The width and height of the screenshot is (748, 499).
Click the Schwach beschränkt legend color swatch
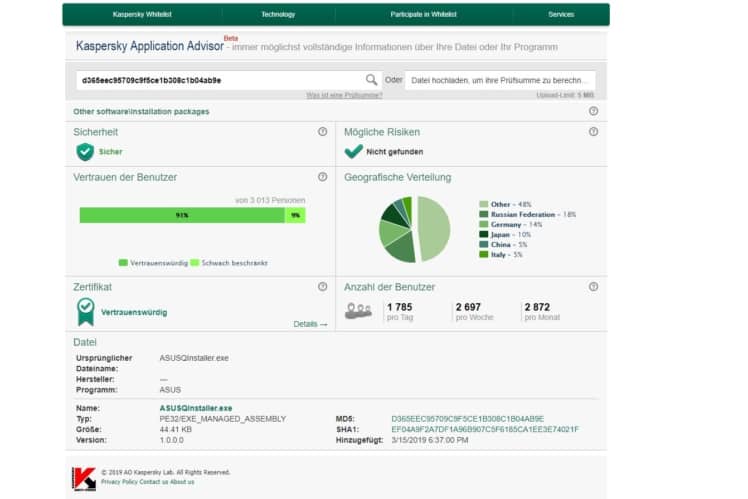195,263
